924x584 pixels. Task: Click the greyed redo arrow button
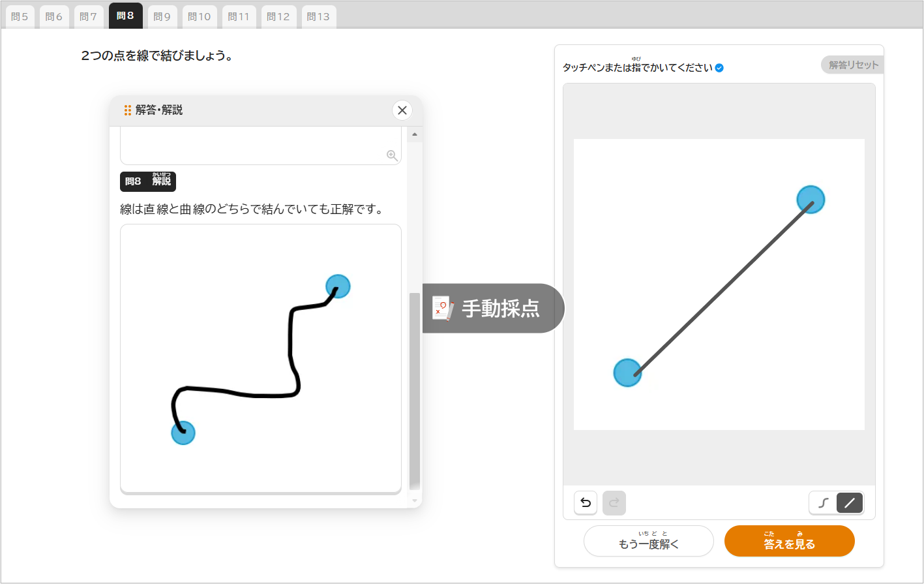click(614, 502)
